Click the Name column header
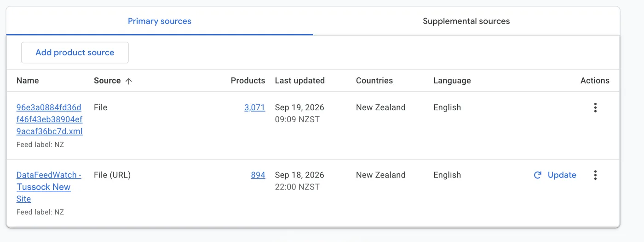This screenshot has width=644, height=242. click(28, 81)
